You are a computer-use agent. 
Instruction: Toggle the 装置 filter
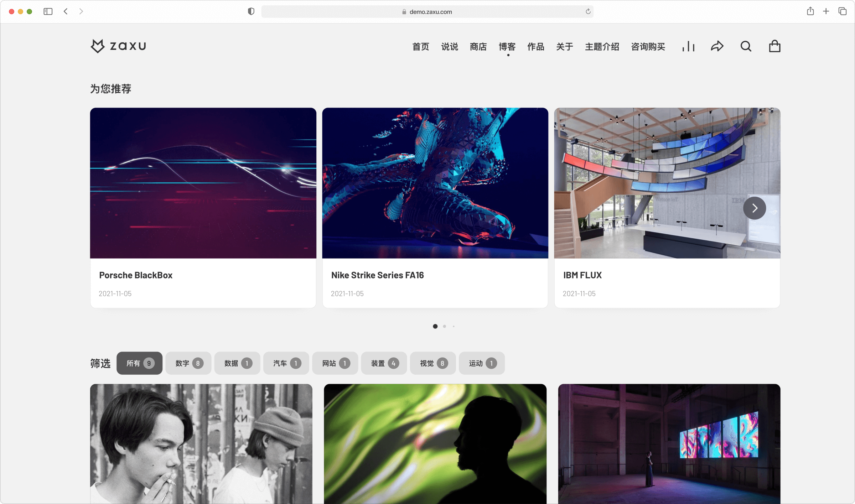(384, 363)
